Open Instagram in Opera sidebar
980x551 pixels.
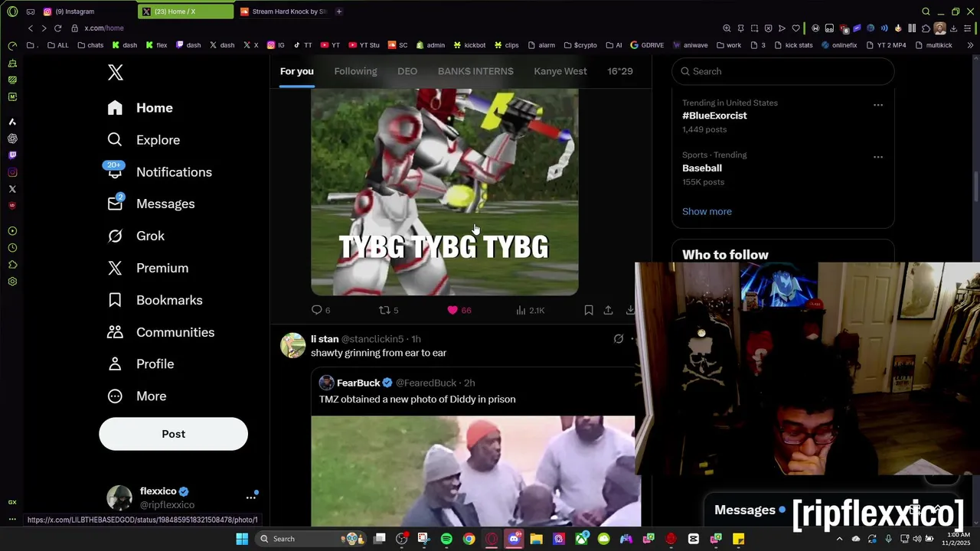12,172
